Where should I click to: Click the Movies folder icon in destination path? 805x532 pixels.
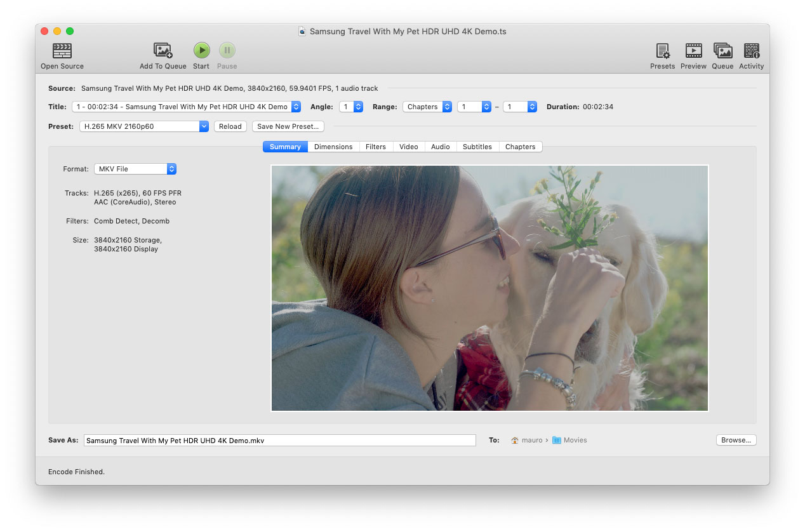point(557,440)
